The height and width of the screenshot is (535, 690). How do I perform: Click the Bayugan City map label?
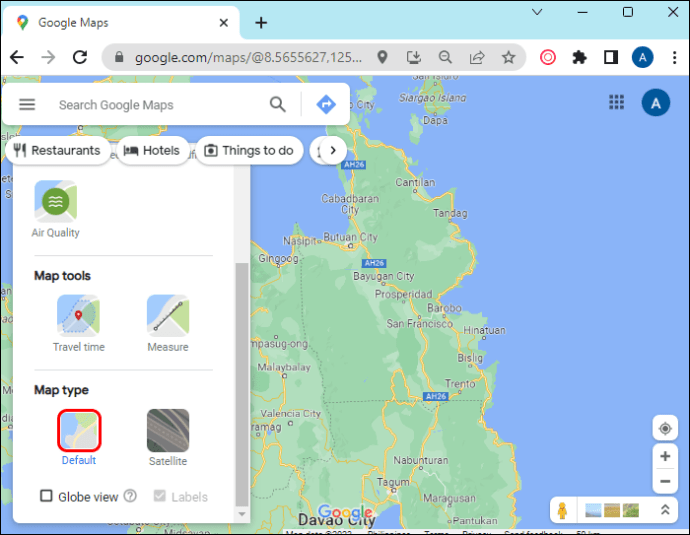click(384, 276)
